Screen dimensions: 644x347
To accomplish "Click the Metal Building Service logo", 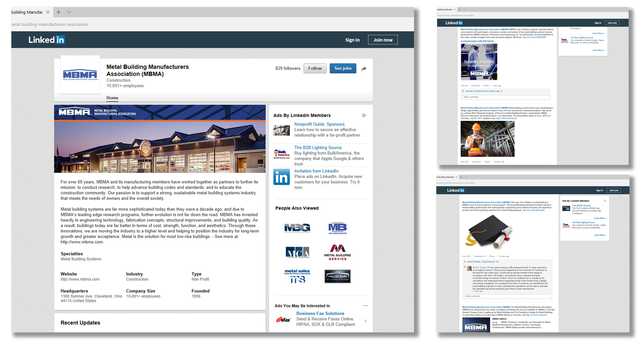I will (x=337, y=252).
